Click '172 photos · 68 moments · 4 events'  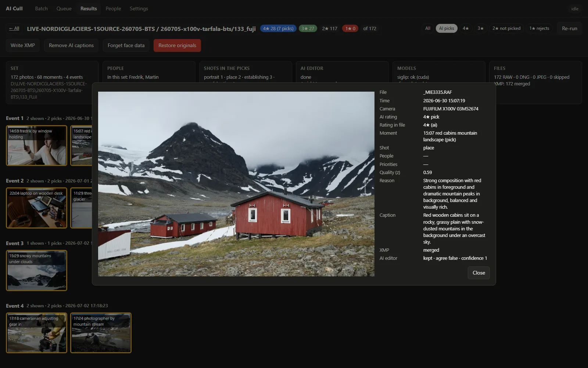[47, 77]
